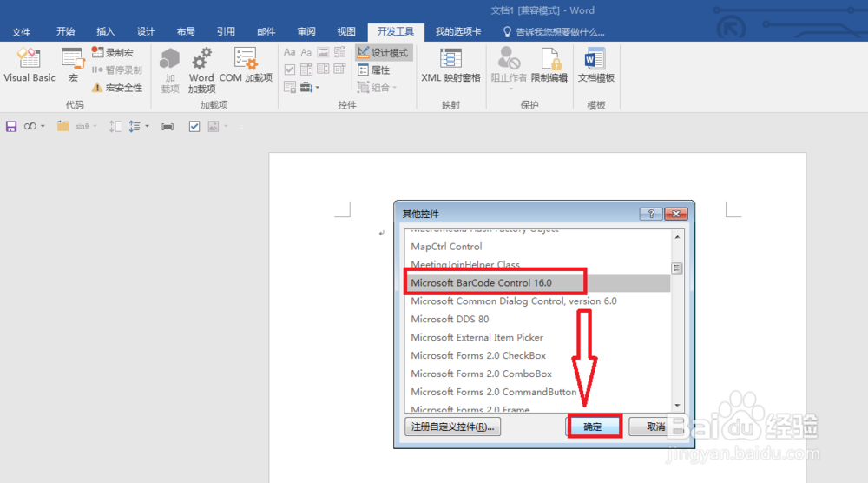Switch to 审阅 tab
The height and width of the screenshot is (483, 868).
click(x=306, y=31)
